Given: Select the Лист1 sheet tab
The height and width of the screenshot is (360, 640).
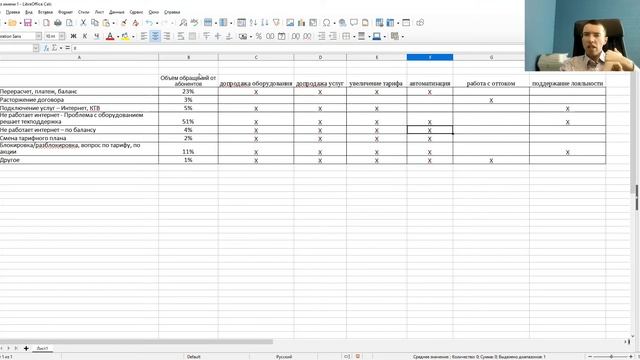Looking at the screenshot, I should tap(42, 348).
